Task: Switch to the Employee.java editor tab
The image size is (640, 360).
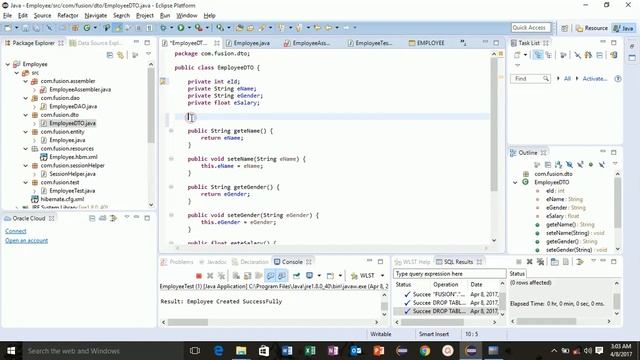Action: [x=248, y=43]
